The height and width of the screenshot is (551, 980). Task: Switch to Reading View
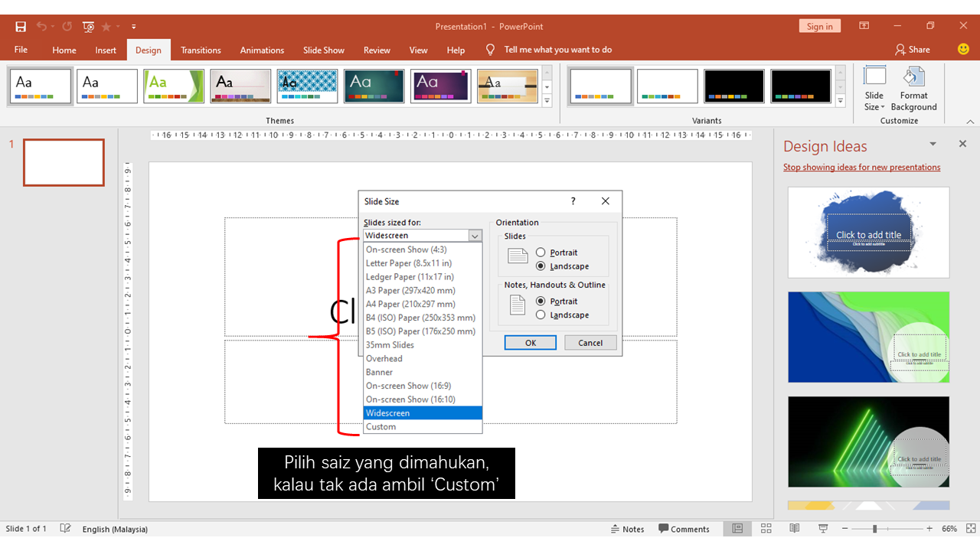795,529
